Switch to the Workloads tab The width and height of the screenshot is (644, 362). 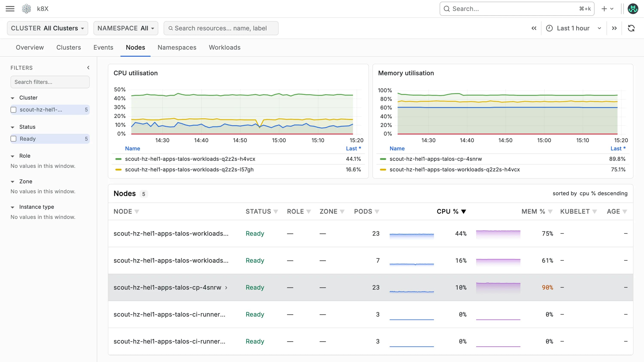(x=225, y=47)
